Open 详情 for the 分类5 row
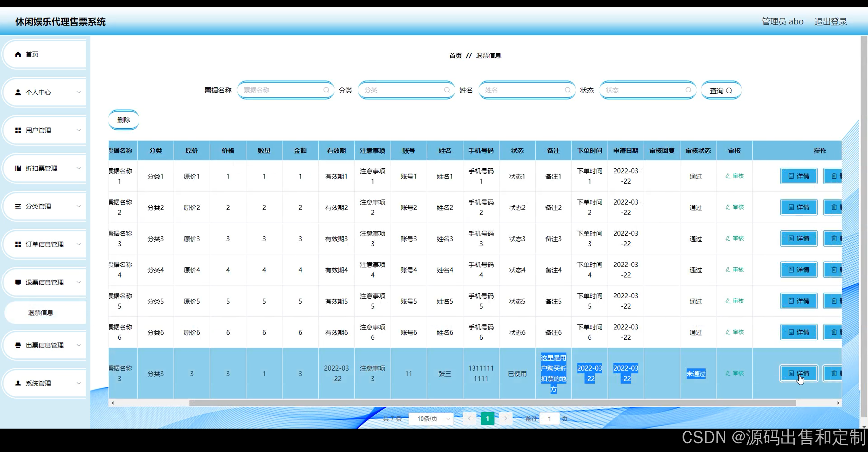 click(798, 301)
